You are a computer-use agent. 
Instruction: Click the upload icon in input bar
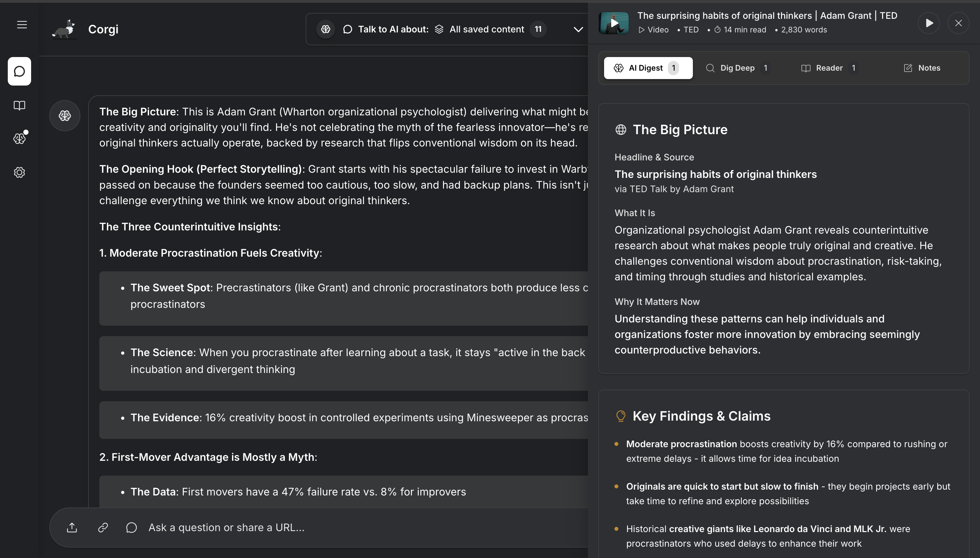click(x=72, y=528)
